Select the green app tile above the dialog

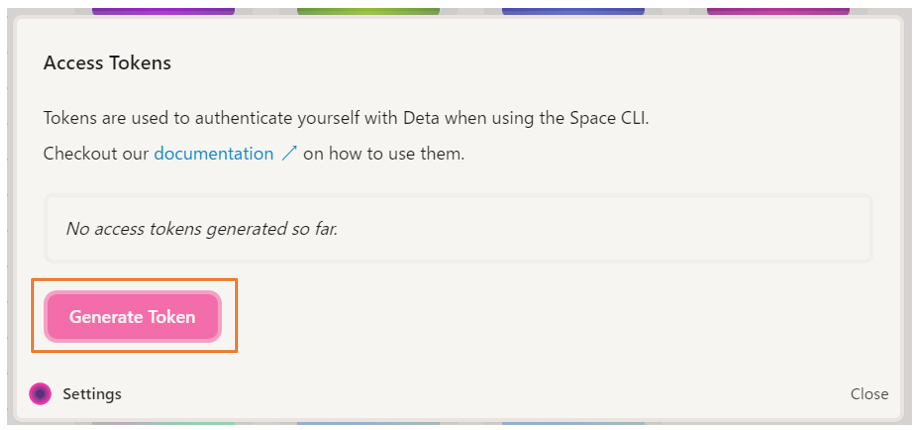tap(368, 10)
